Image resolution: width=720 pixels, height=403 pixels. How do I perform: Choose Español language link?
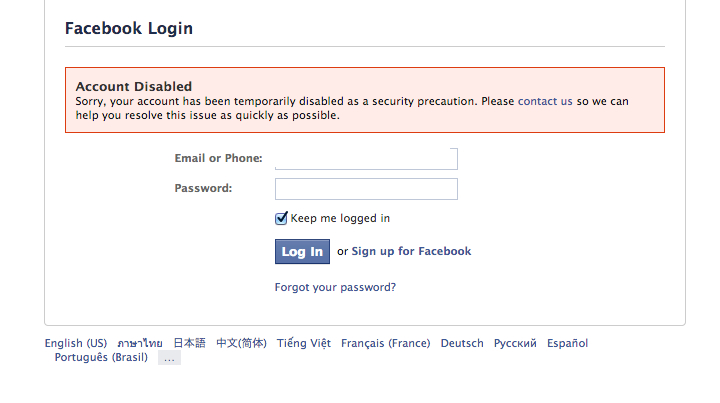567,343
